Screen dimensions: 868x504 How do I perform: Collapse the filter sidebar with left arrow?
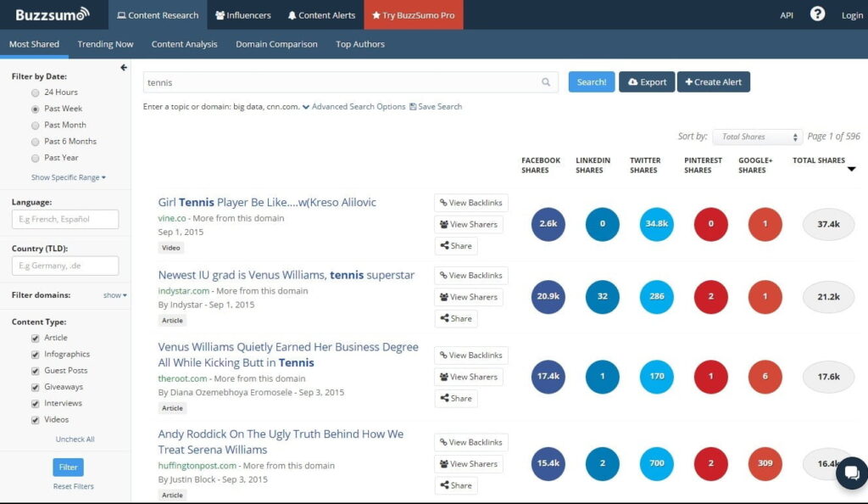124,68
